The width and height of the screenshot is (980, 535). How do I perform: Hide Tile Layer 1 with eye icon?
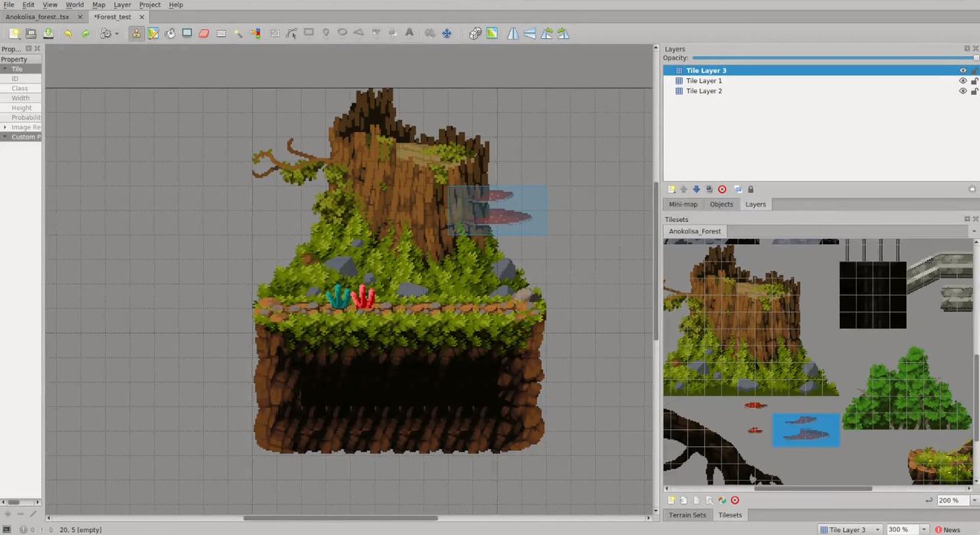[963, 80]
